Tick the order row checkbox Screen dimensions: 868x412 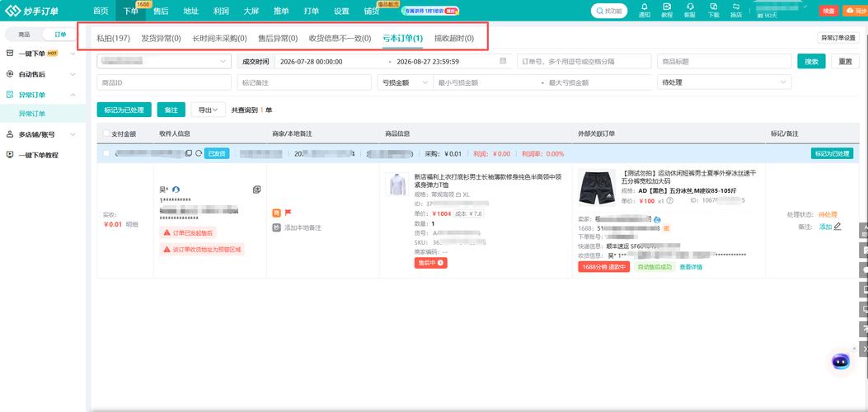tap(106, 153)
